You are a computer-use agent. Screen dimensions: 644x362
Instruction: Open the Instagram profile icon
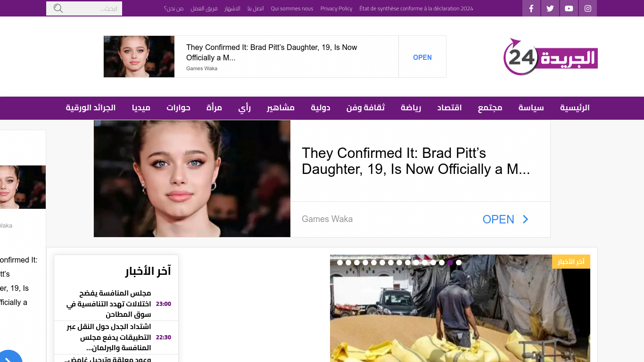pyautogui.click(x=588, y=8)
